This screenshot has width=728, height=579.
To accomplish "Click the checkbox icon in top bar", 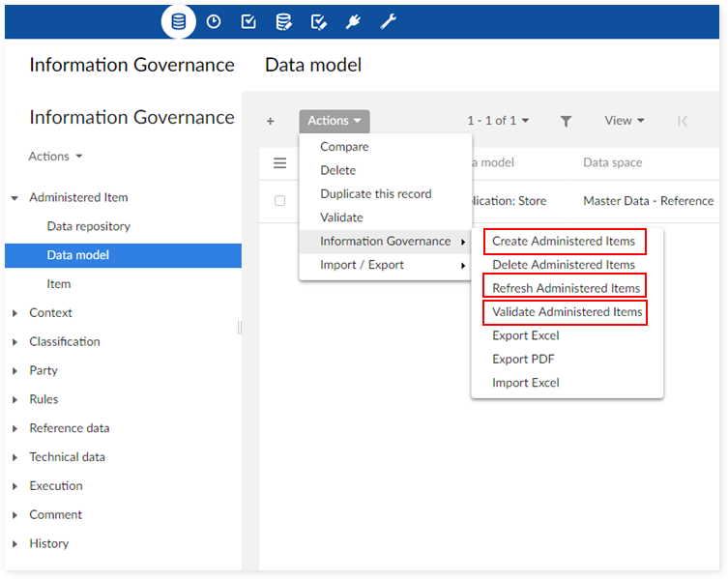I will pos(248,21).
